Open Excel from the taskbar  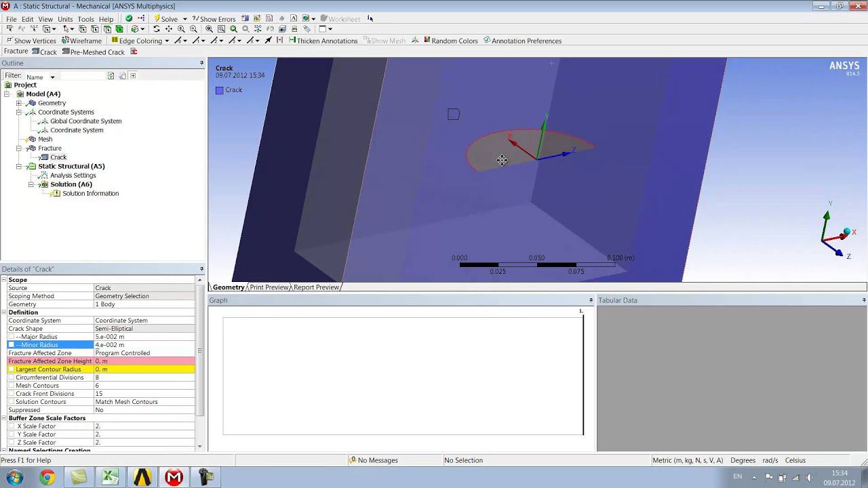[110, 477]
